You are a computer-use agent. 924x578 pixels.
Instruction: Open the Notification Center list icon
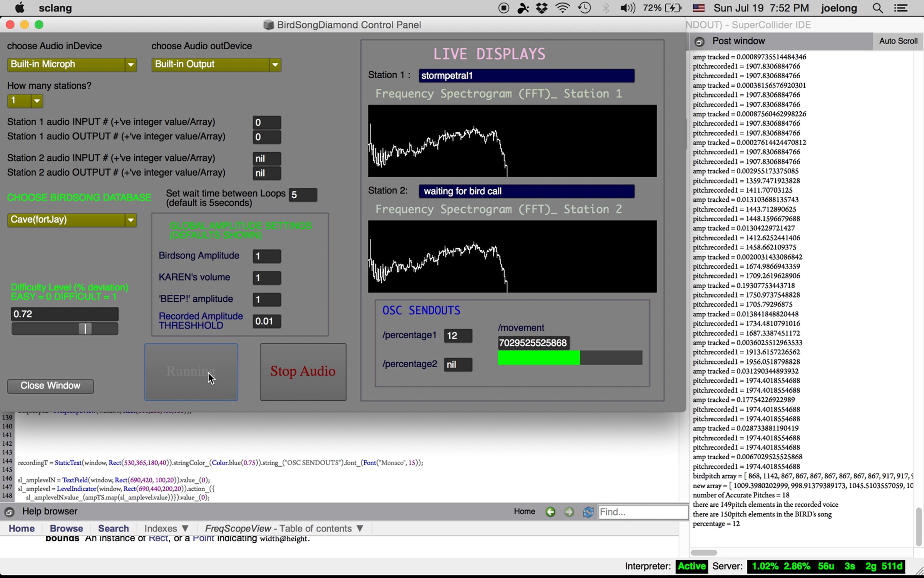(x=901, y=8)
